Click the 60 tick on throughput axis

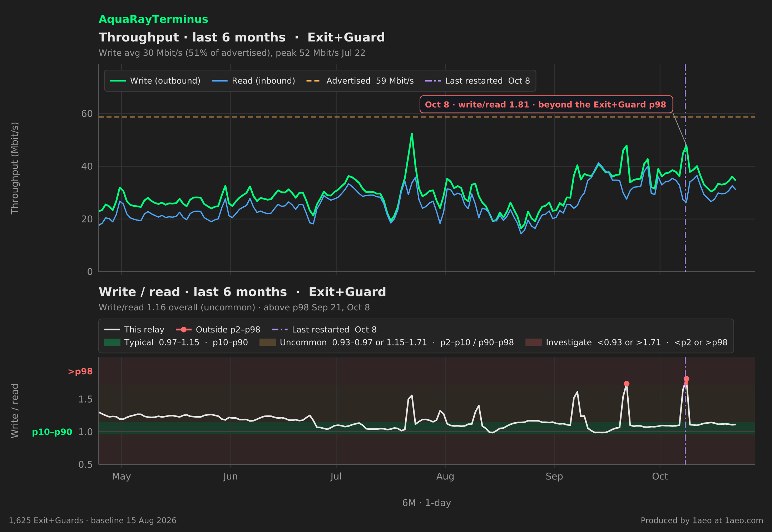pyautogui.click(x=87, y=114)
